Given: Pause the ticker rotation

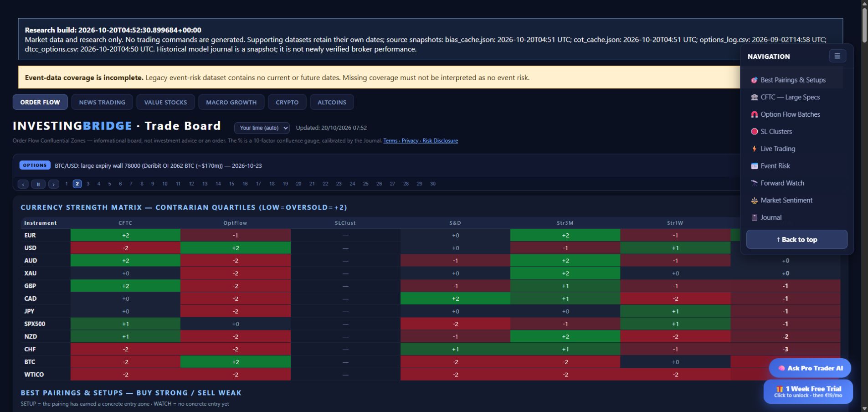Looking at the screenshot, I should 38,184.
